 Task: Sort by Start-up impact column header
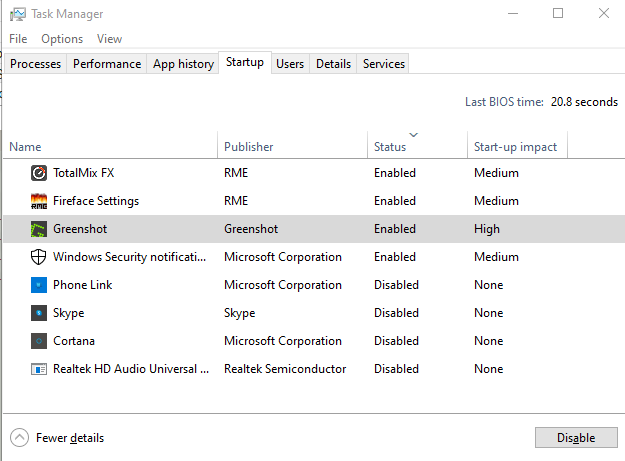coord(515,147)
